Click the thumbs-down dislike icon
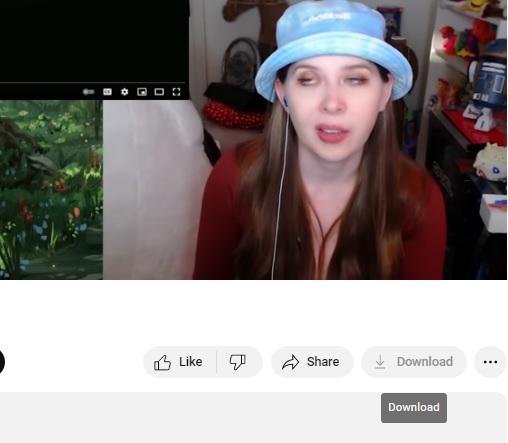 point(238,362)
